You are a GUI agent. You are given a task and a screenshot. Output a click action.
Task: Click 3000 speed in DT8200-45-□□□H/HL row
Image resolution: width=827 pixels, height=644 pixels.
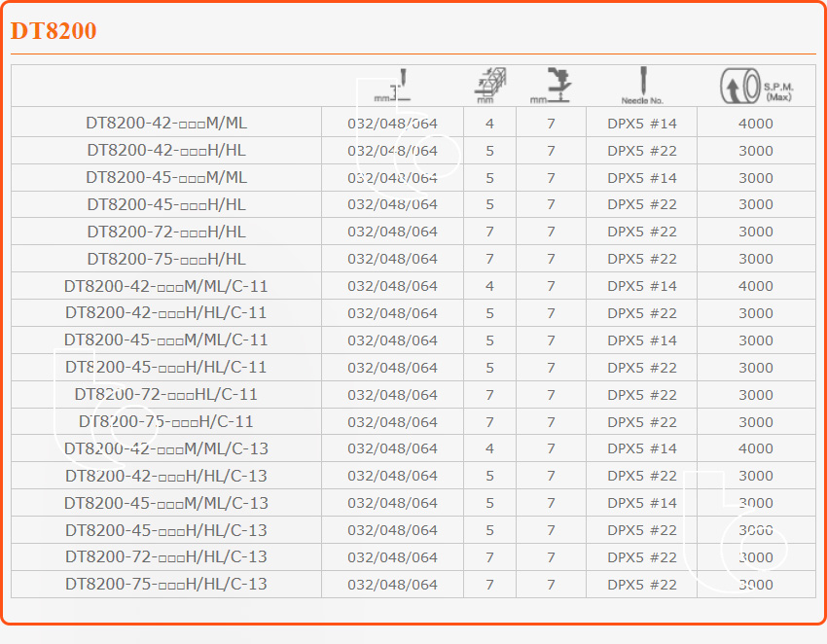tap(756, 204)
